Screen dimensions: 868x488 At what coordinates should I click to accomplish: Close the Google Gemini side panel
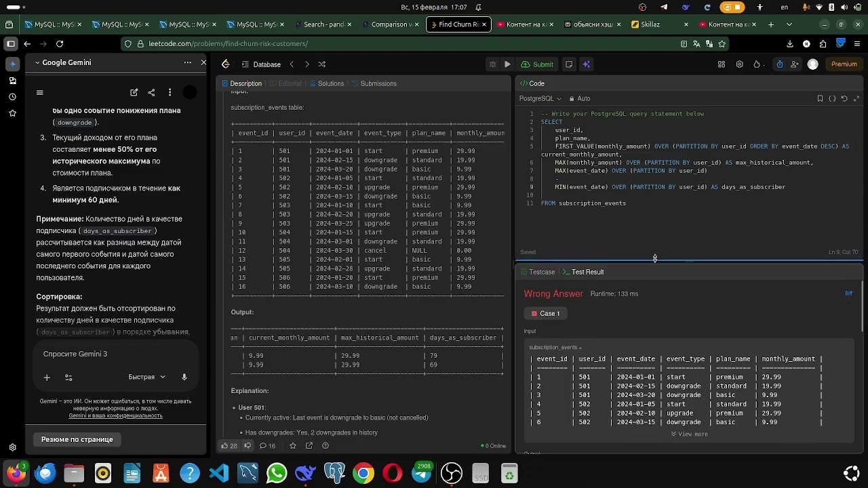click(203, 62)
